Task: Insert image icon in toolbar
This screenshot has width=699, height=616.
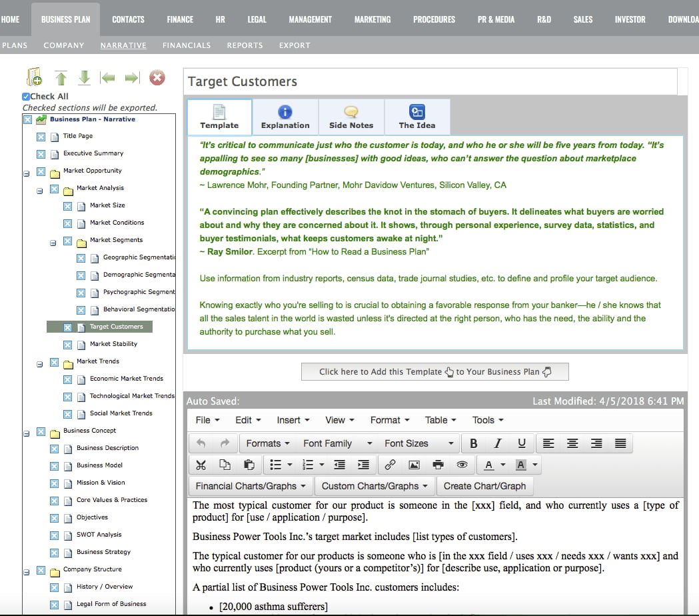Action: point(414,465)
